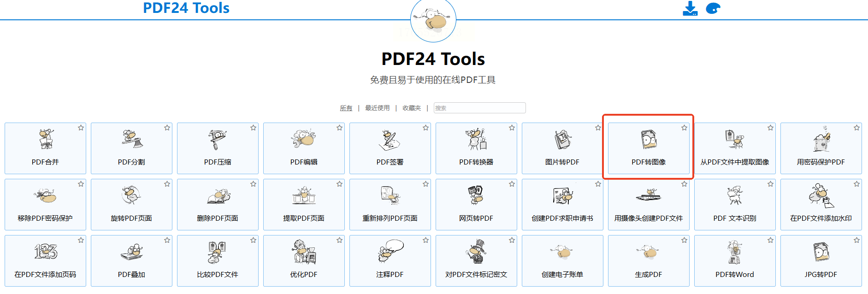Click the PDF24 Tools header title link

186,8
